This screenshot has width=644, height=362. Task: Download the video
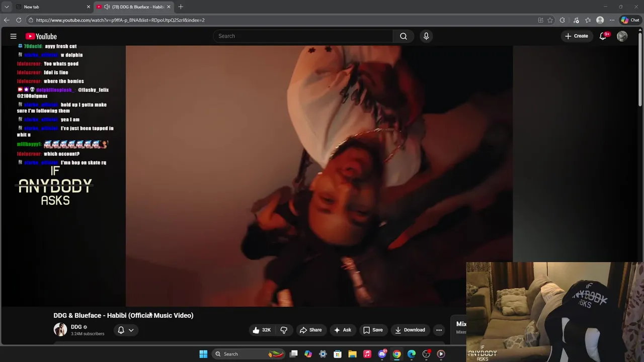(x=410, y=330)
